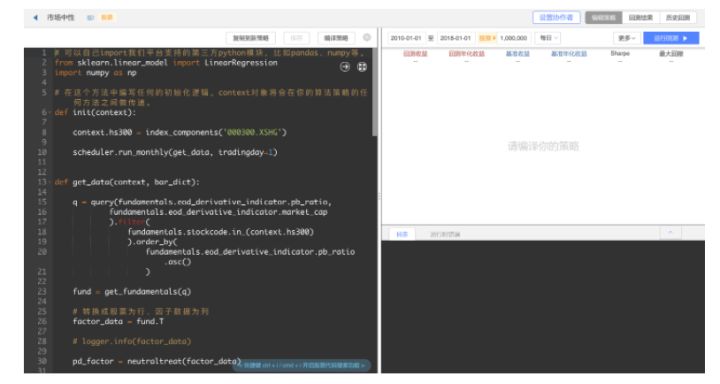Click the shortcut hint banner at editor bottom
The height and width of the screenshot is (384, 720).
pos(302,365)
